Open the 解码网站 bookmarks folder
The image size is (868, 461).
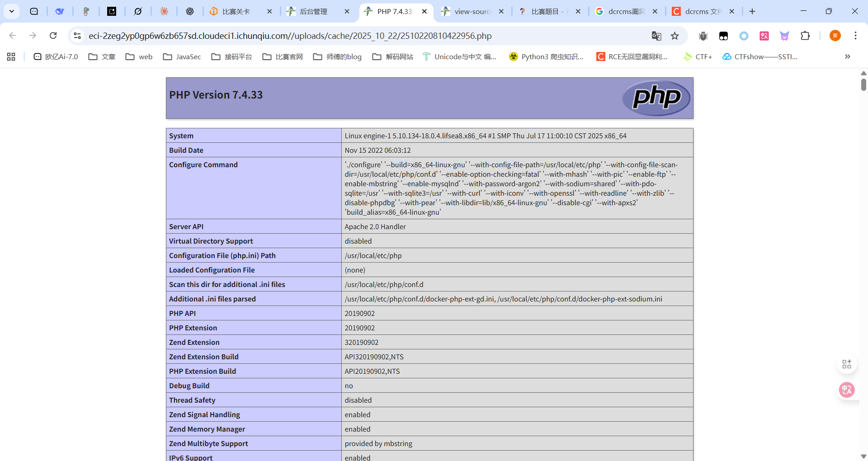coord(393,56)
